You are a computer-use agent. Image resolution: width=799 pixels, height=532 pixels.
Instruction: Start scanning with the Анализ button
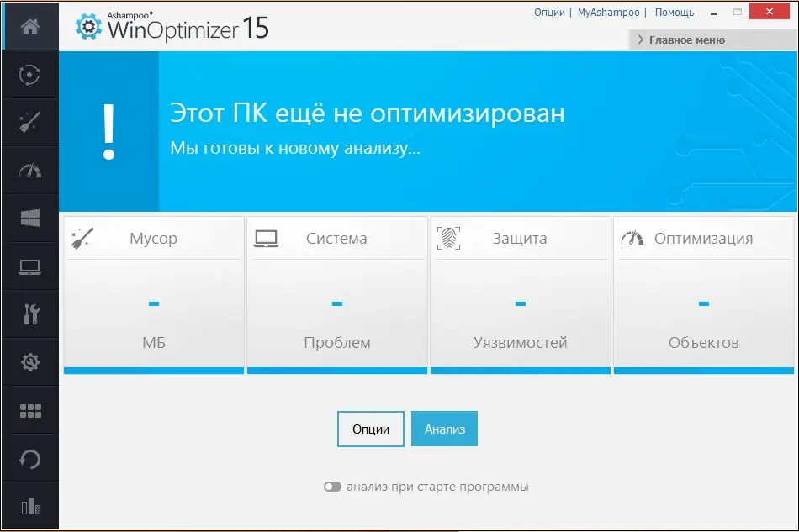pos(444,429)
